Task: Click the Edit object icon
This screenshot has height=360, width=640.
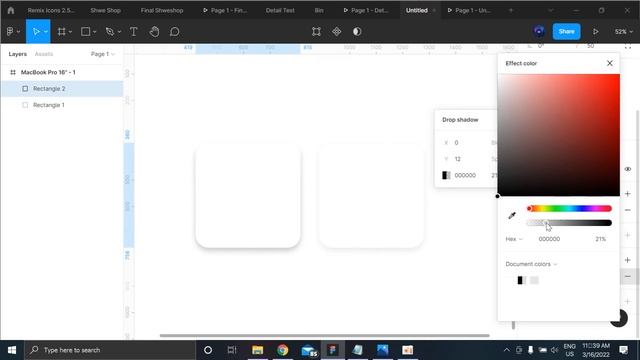Action: point(316,31)
